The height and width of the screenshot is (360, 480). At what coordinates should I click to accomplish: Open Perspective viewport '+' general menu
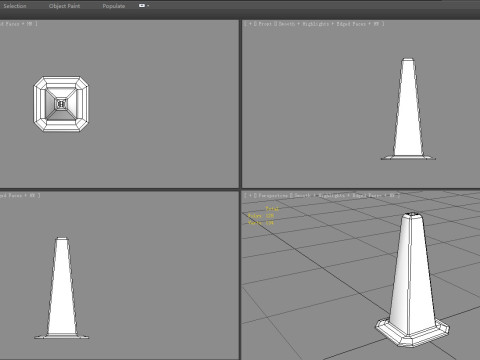point(251,196)
